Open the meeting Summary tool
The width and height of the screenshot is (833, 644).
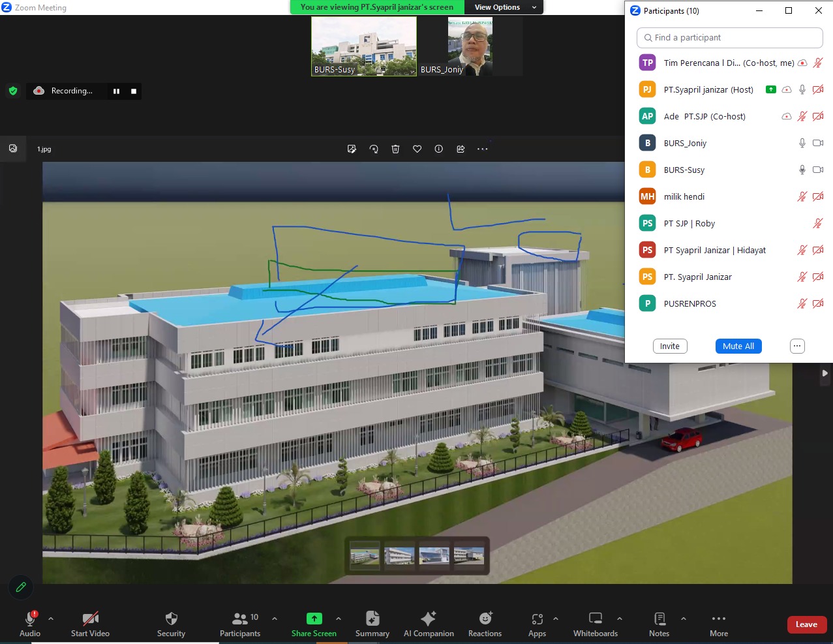372,624
